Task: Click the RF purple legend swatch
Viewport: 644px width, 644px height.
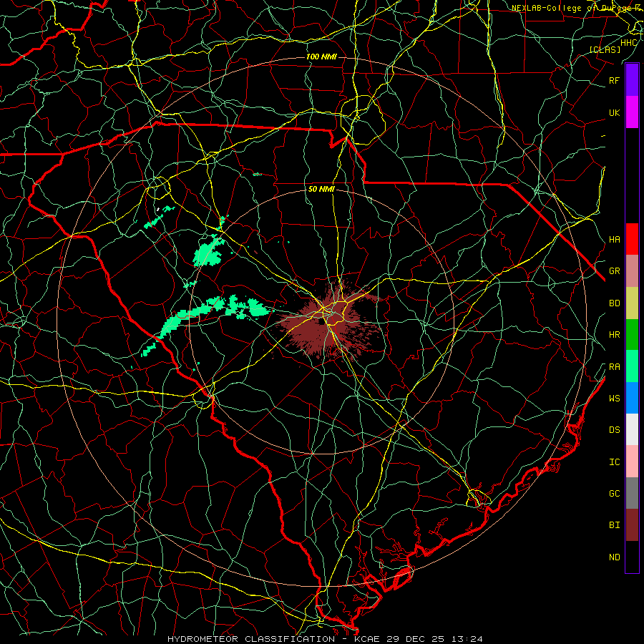Action: click(x=632, y=80)
